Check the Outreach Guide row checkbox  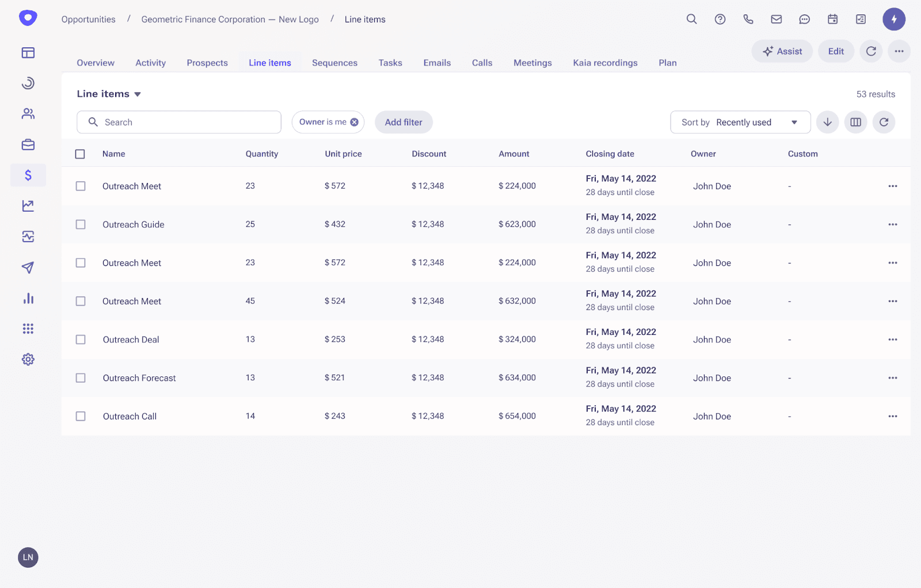point(81,224)
